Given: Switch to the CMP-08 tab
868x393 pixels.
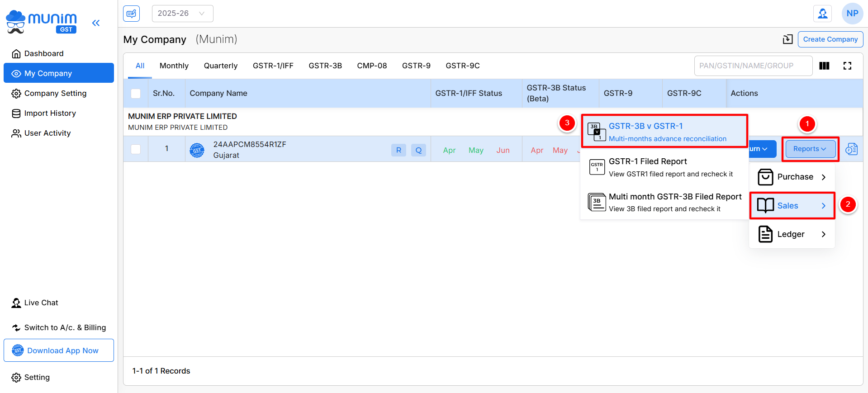Looking at the screenshot, I should click(372, 66).
